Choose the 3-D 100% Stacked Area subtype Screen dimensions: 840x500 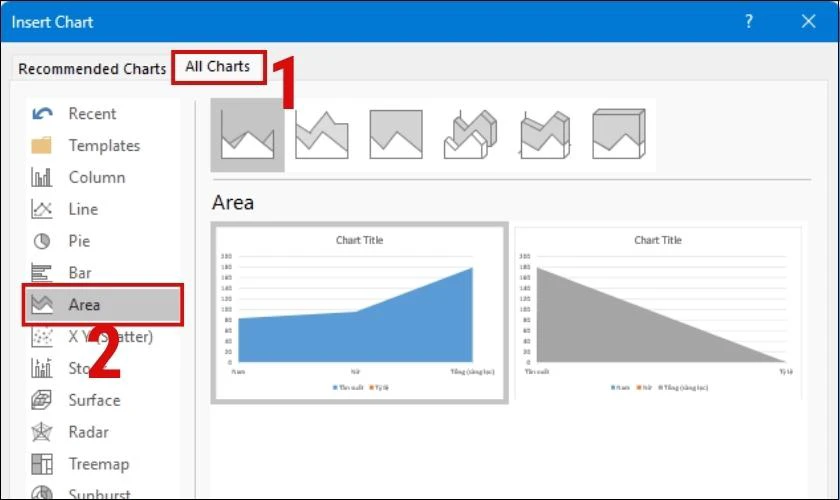click(x=619, y=135)
